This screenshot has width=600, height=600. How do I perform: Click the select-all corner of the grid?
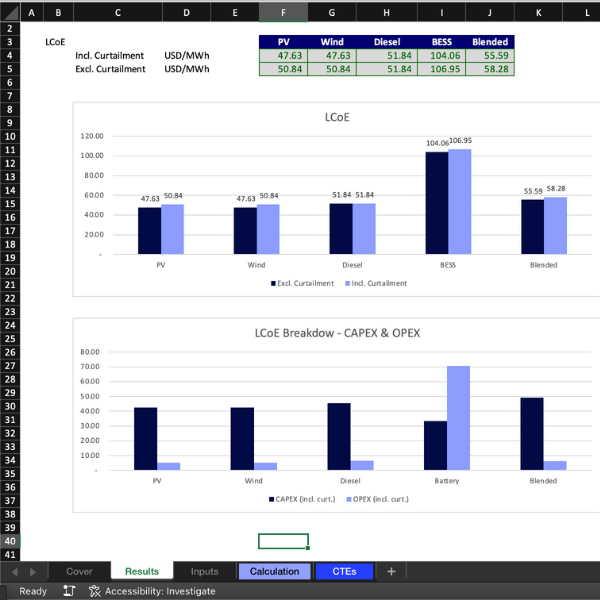click(8, 13)
